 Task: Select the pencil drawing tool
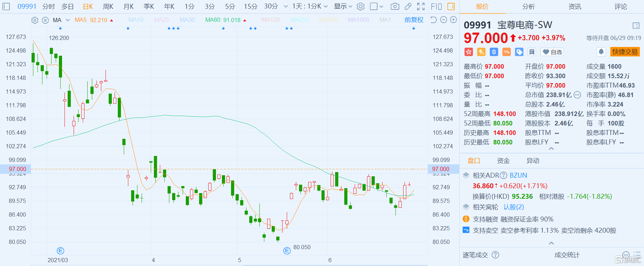point(408,6)
